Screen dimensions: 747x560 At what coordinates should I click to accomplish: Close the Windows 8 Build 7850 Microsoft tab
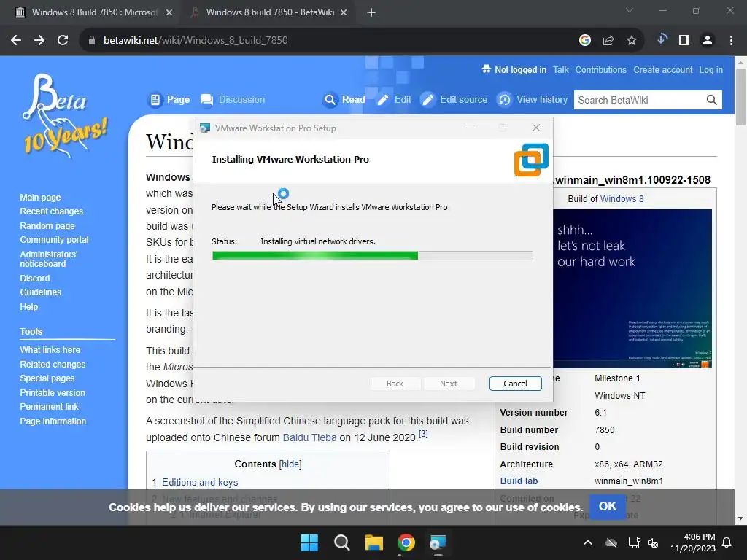click(169, 12)
